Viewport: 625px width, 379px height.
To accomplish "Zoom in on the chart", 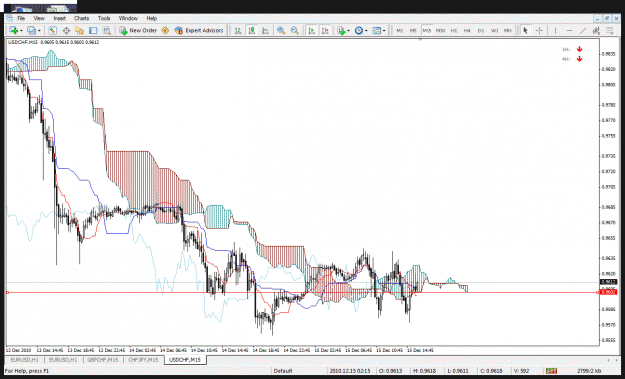I will [281, 30].
